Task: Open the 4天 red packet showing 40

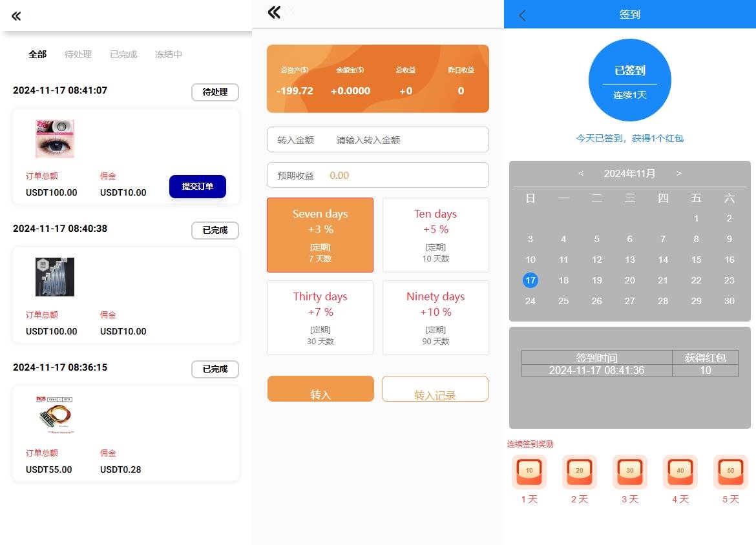Action: pyautogui.click(x=680, y=471)
